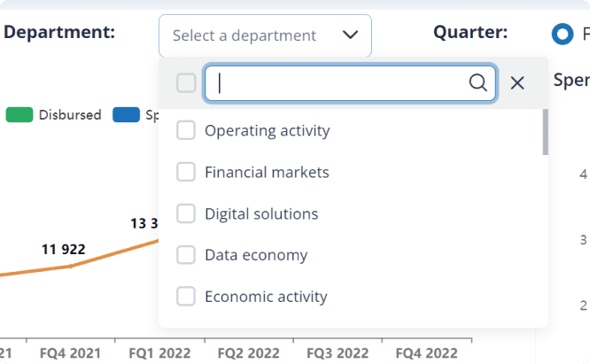590x364 pixels.
Task: Click the green Disbursed legend swatch
Action: [19, 115]
